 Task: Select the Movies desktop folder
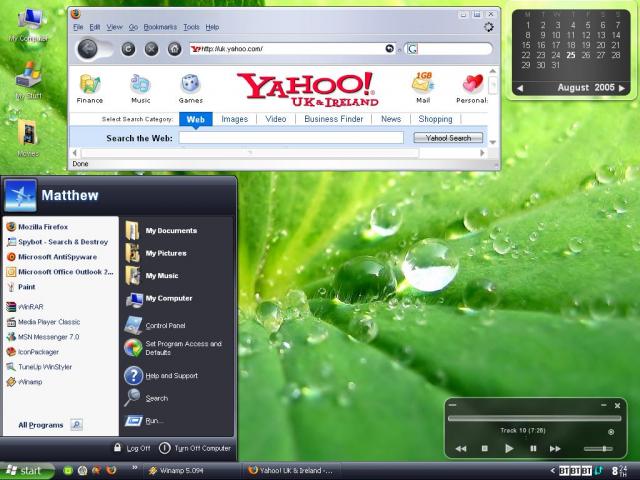pos(28,138)
